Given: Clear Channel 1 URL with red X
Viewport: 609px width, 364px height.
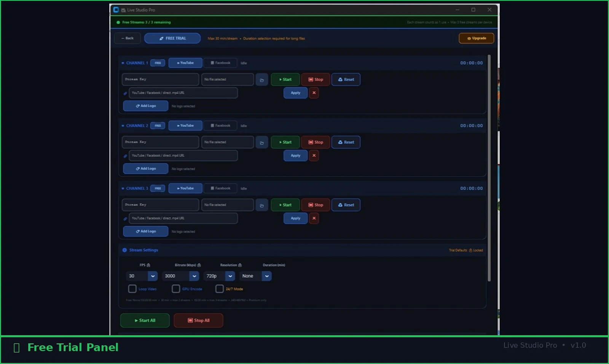Looking at the screenshot, I should [314, 93].
